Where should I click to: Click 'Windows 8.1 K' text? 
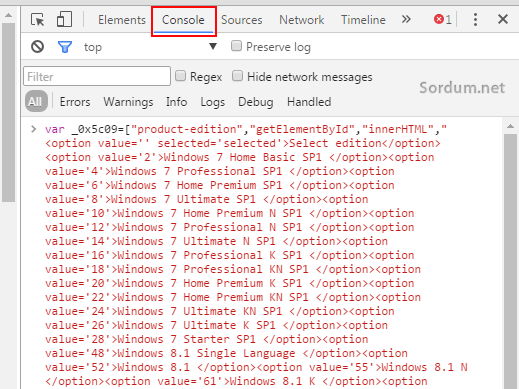point(272,381)
